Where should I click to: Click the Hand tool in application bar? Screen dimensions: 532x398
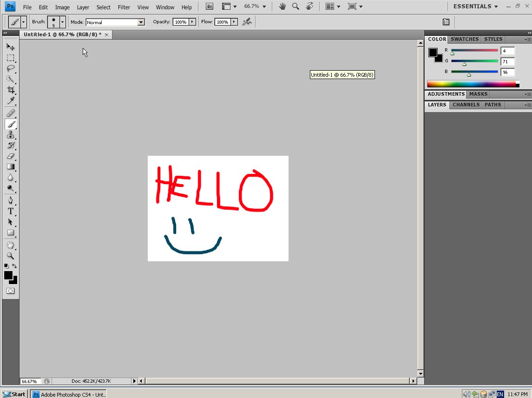pos(282,7)
